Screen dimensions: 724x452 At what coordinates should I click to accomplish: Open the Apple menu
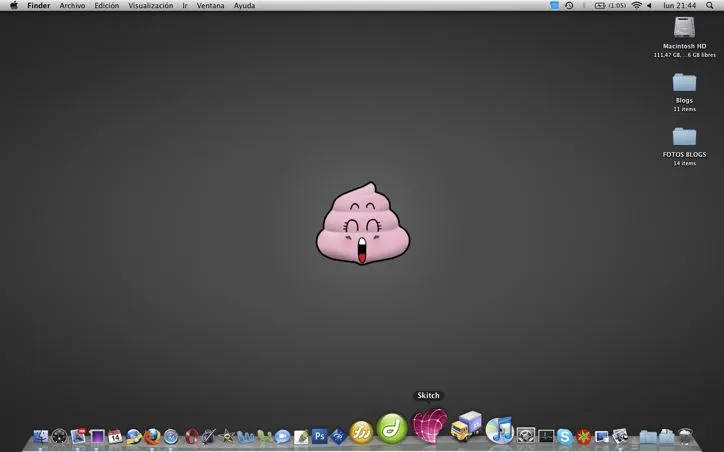[x=14, y=6]
